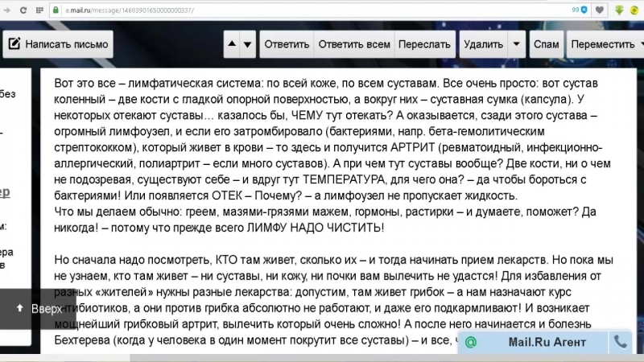Open the green download arrow extension
This screenshot has width=644, height=362.
[619, 10]
